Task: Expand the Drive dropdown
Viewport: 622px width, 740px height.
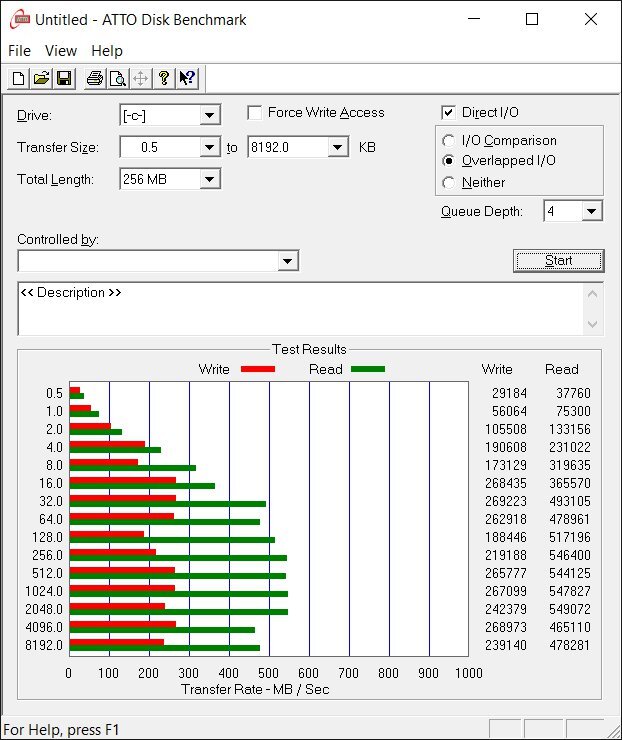Action: coord(209,115)
